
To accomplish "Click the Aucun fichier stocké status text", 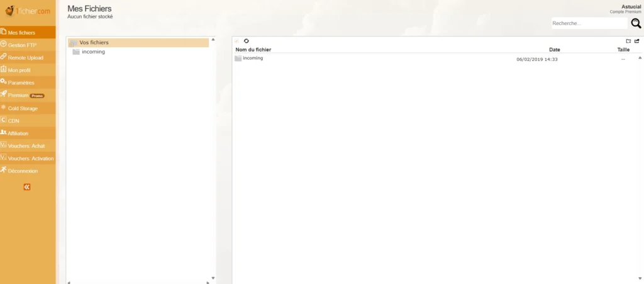I will (90, 17).
